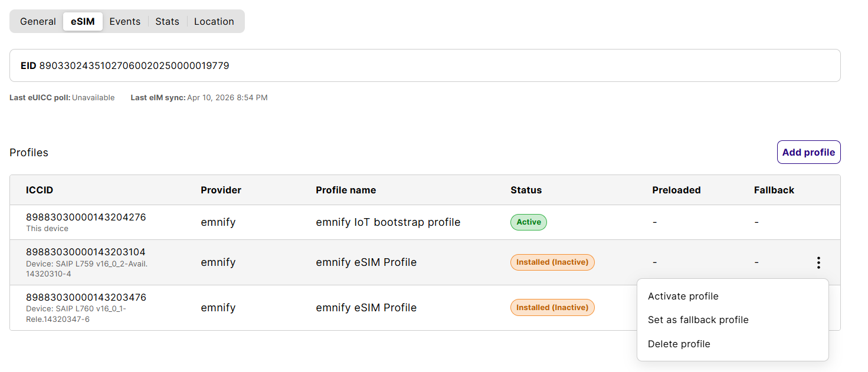This screenshot has height=372, width=868.
Task: Click Installed (Inactive) badge for ICCID ending 3476
Action: pos(552,308)
